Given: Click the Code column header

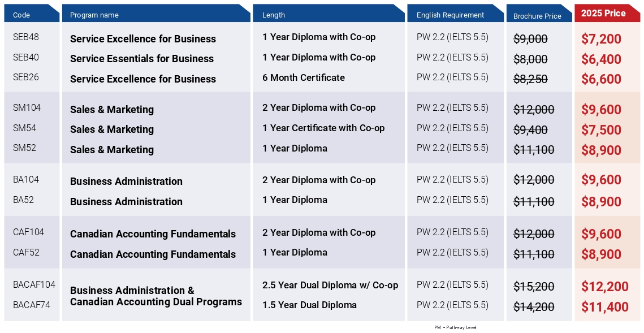Looking at the screenshot, I should pyautogui.click(x=21, y=15).
